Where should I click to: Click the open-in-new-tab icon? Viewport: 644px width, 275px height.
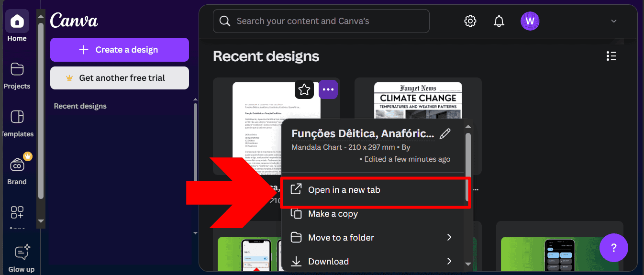[x=297, y=189]
